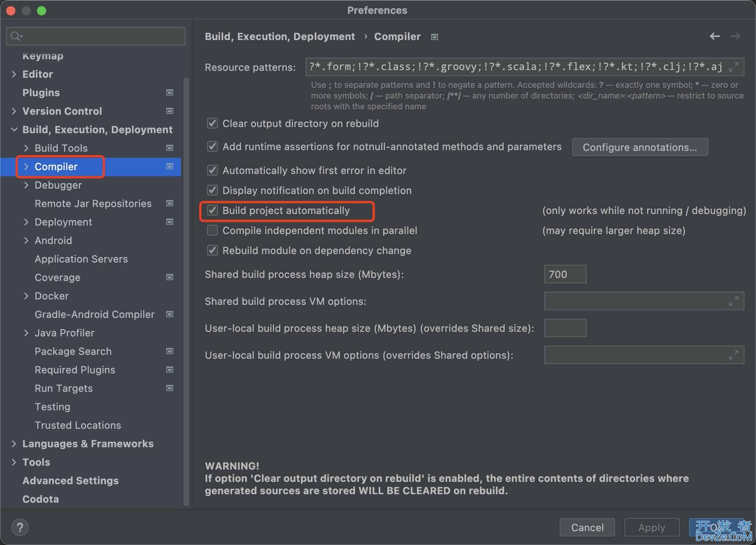Expand the Compiler node chevron

26,166
